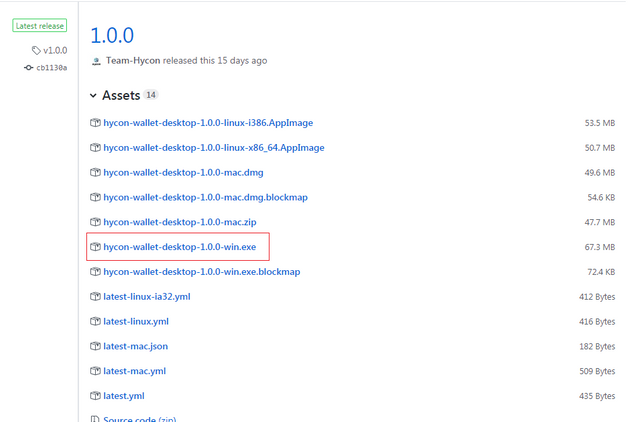Select the 53.5 MB size text
Image resolution: width=640 pixels, height=422 pixels.
[600, 123]
